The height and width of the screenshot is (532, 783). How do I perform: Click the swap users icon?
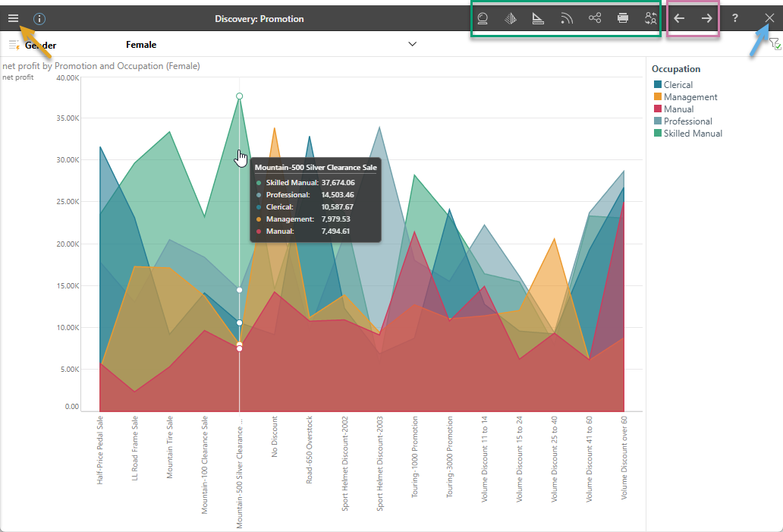(x=650, y=18)
